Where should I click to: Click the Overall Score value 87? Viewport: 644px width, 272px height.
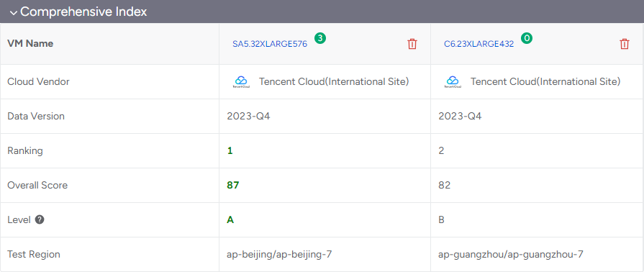tap(233, 186)
